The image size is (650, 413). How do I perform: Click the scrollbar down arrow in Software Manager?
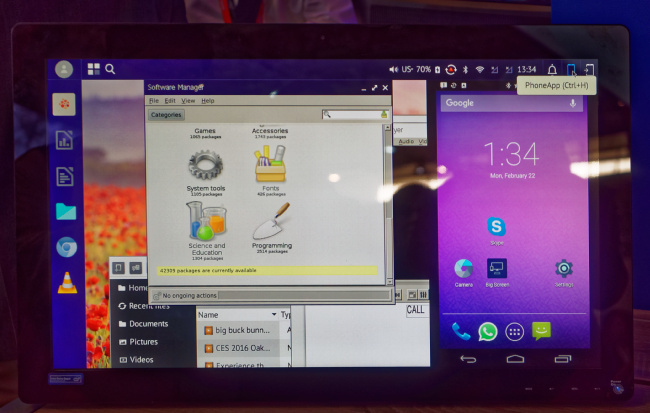coord(389,282)
